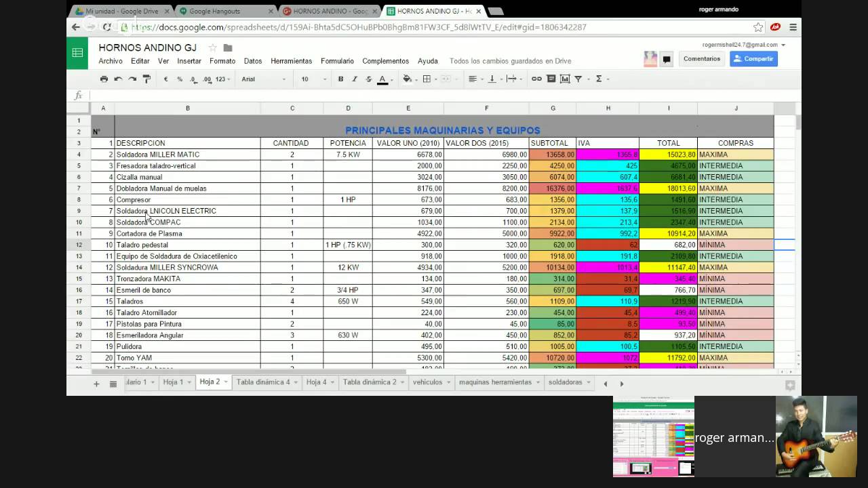
Task: Open number format 123 dropdown
Action: [x=222, y=79]
